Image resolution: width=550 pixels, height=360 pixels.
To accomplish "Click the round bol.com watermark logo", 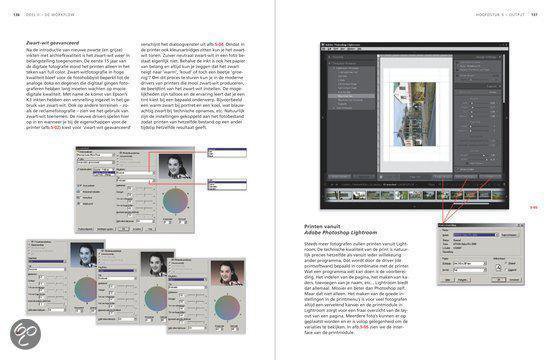I will coord(25,334).
